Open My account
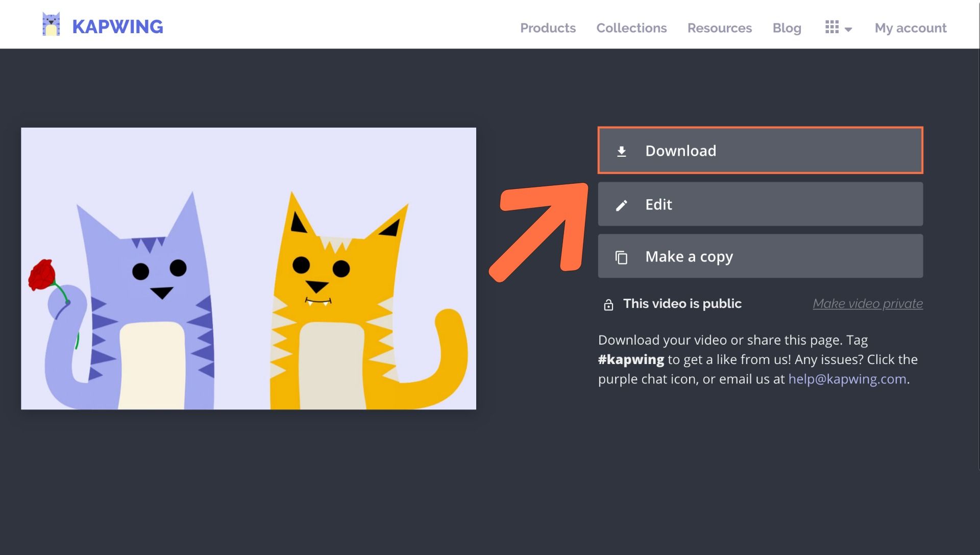Screen dimensions: 980x555 (x=910, y=28)
